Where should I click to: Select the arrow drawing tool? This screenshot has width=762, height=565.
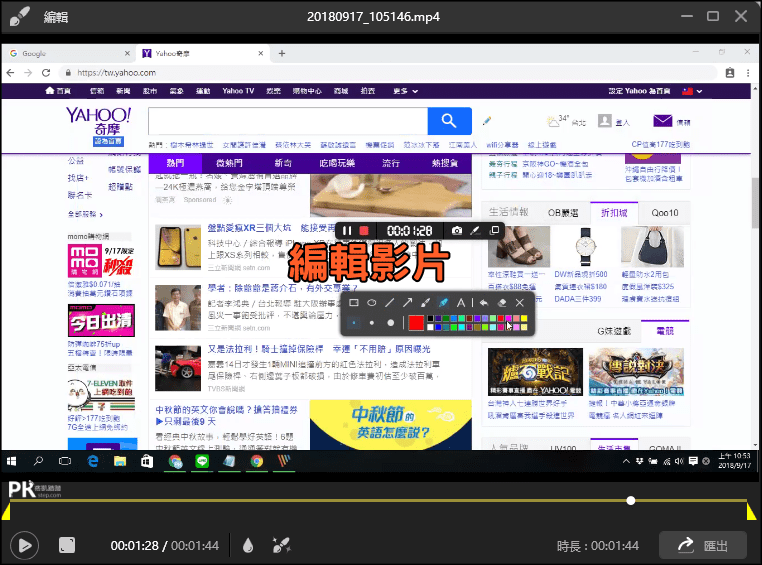point(407,303)
